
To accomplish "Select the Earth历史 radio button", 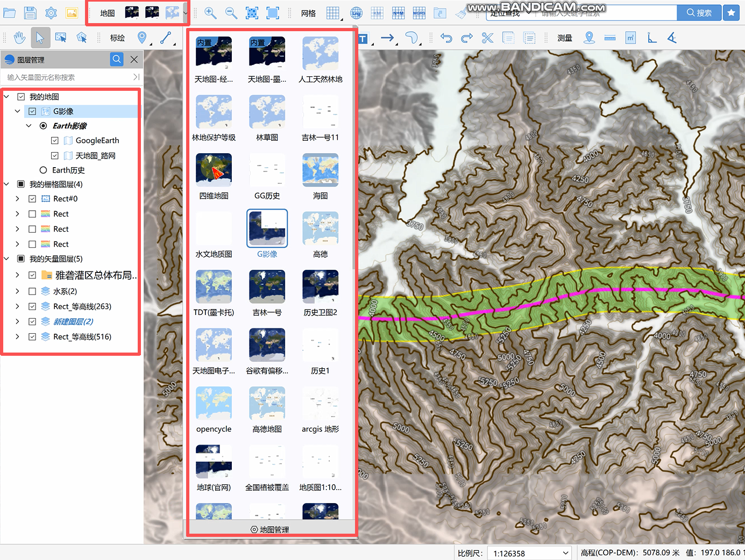I will pyautogui.click(x=44, y=170).
